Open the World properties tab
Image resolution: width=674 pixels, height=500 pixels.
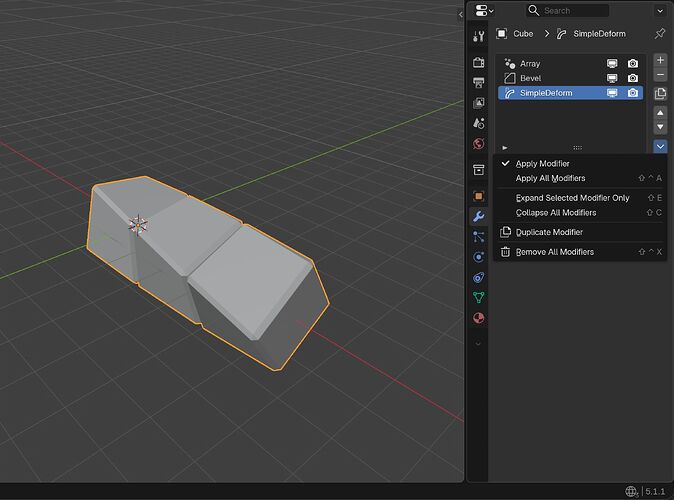click(478, 144)
